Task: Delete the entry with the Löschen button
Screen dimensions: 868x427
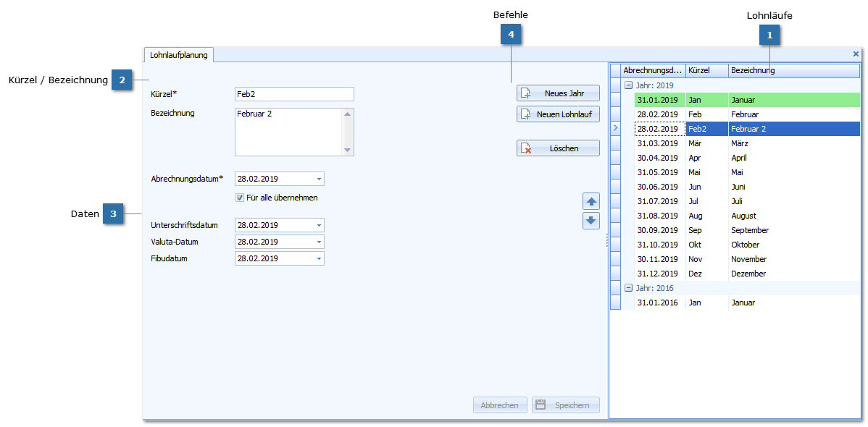Action: [558, 148]
